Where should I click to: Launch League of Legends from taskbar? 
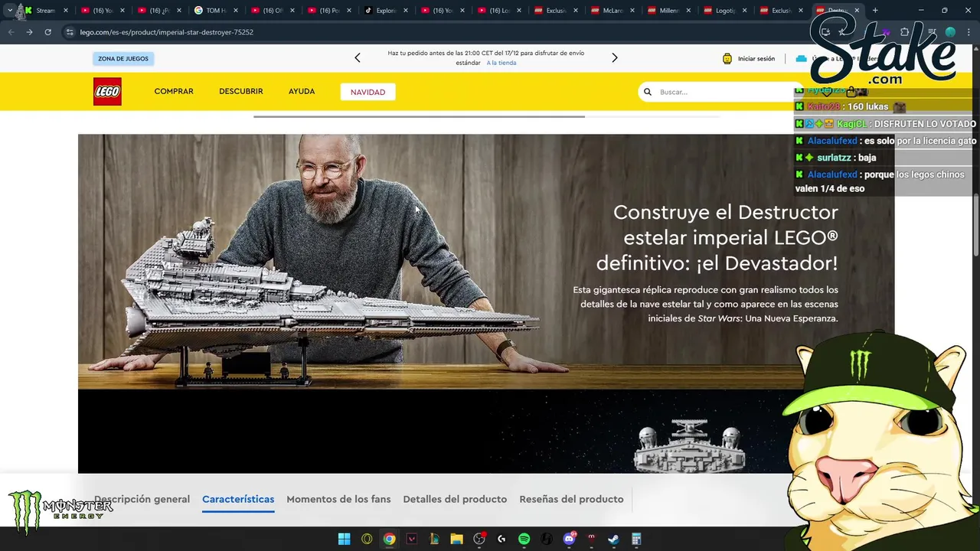click(434, 539)
